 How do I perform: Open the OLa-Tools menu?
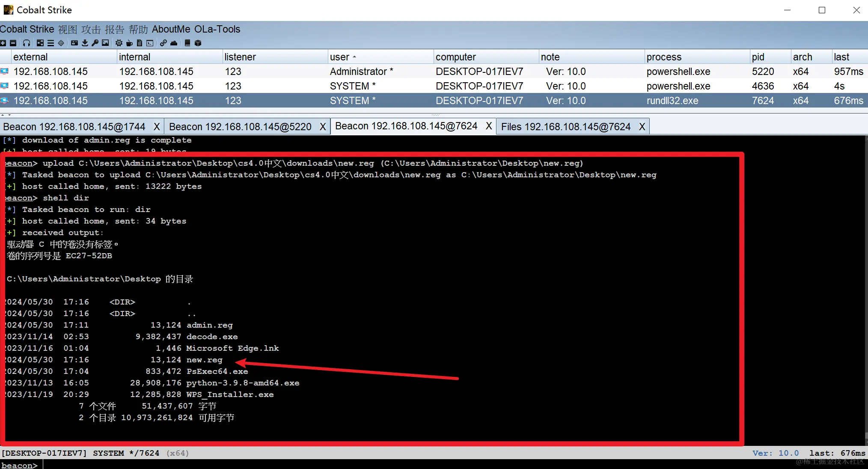pyautogui.click(x=217, y=29)
